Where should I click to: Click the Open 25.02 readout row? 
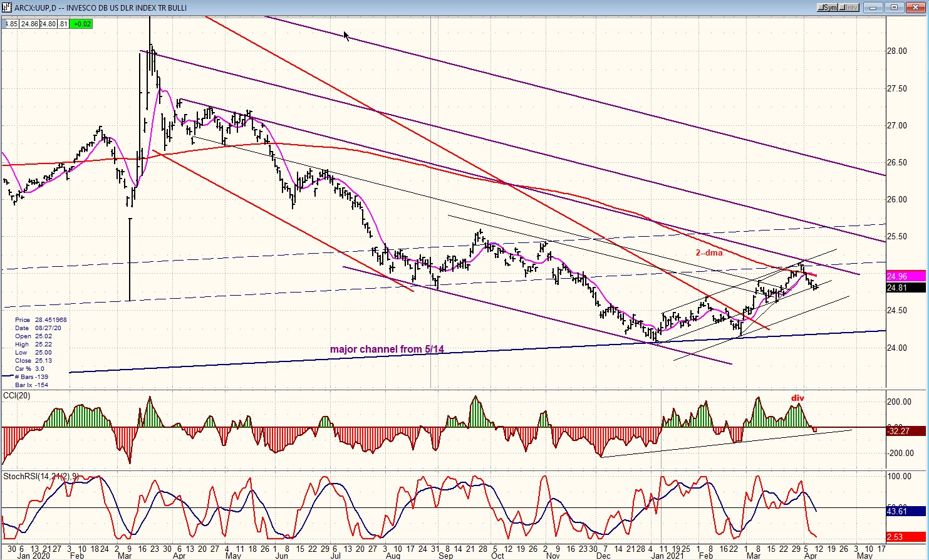point(33,336)
